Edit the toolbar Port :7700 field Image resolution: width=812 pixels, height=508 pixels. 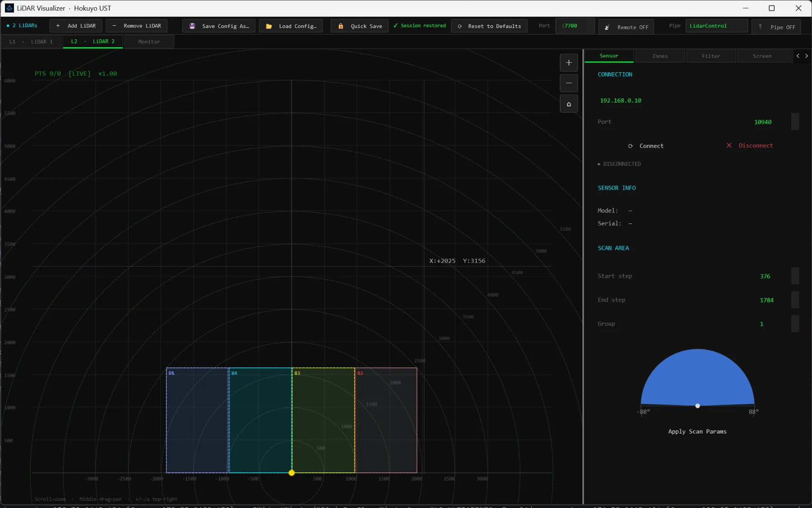click(575, 26)
